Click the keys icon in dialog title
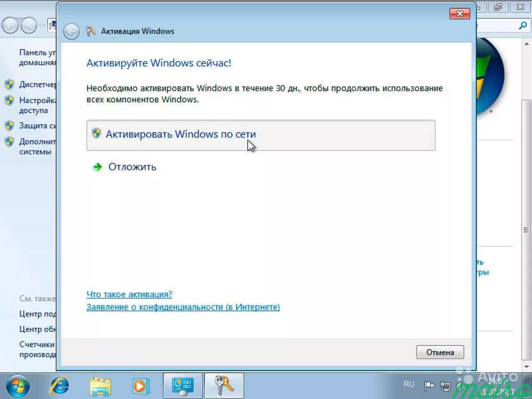Screen dimensions: 532x399 [91, 31]
